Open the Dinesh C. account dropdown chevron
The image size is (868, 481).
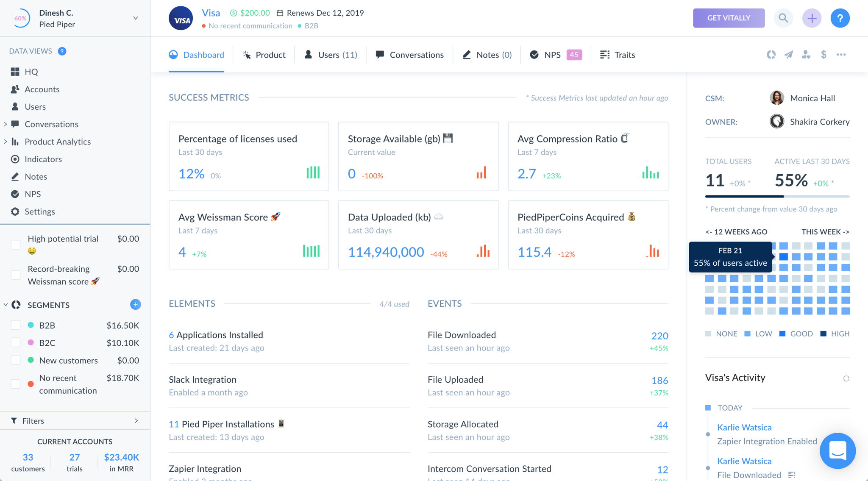[136, 18]
